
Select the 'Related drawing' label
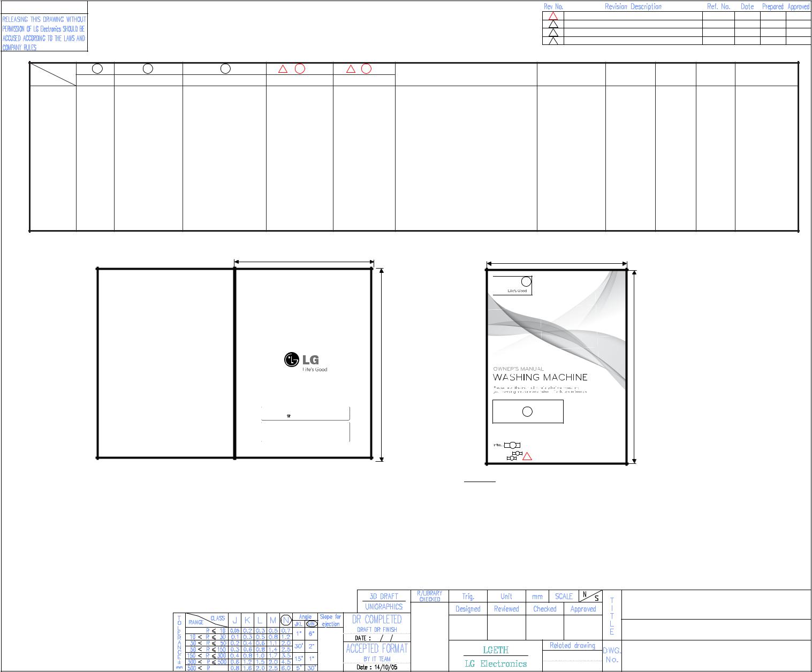coord(572,645)
